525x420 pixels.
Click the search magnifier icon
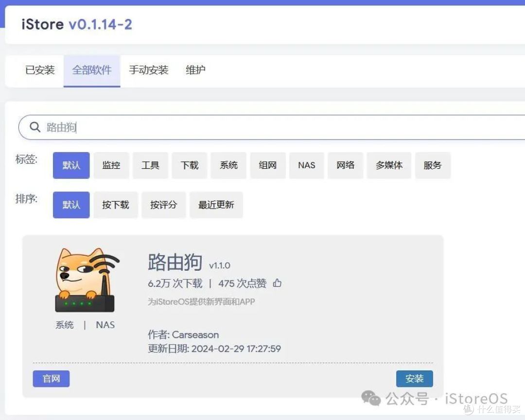[x=35, y=127]
